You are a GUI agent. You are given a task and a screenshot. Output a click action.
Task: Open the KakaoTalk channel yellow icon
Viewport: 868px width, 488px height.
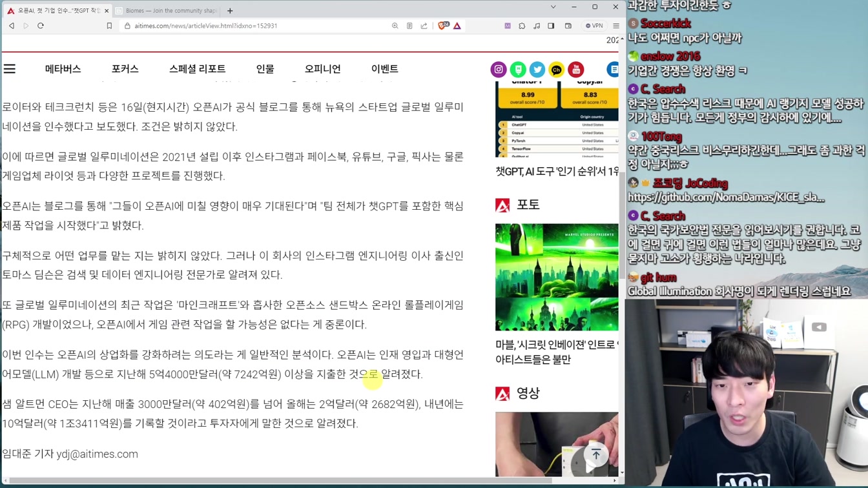557,69
